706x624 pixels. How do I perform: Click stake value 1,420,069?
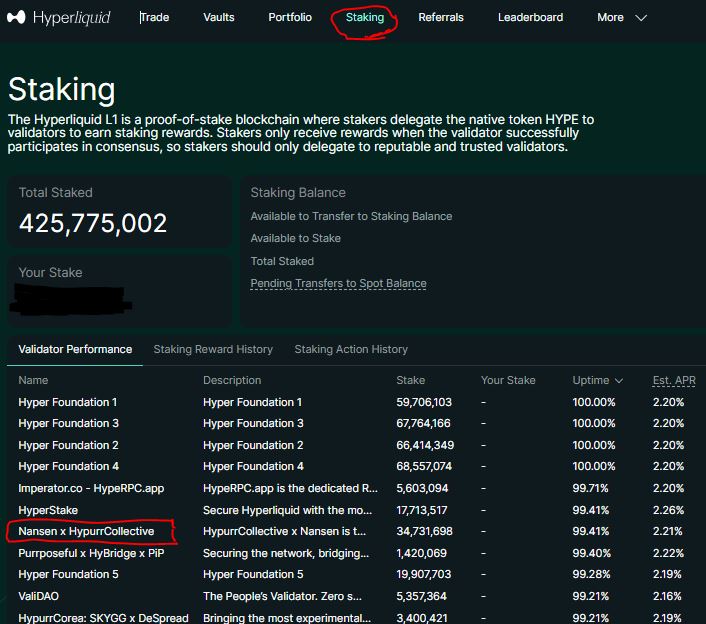[421, 553]
